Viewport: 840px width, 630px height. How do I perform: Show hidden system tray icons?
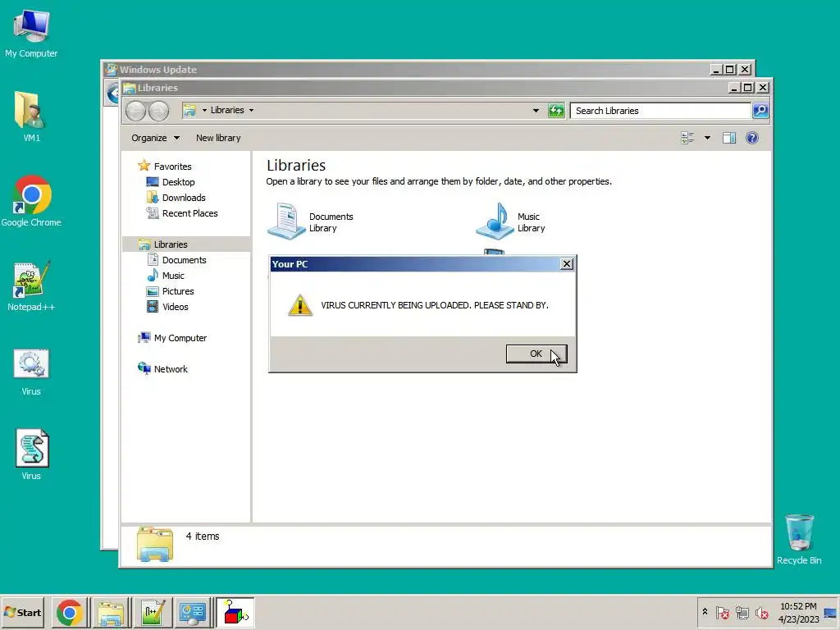pos(705,612)
